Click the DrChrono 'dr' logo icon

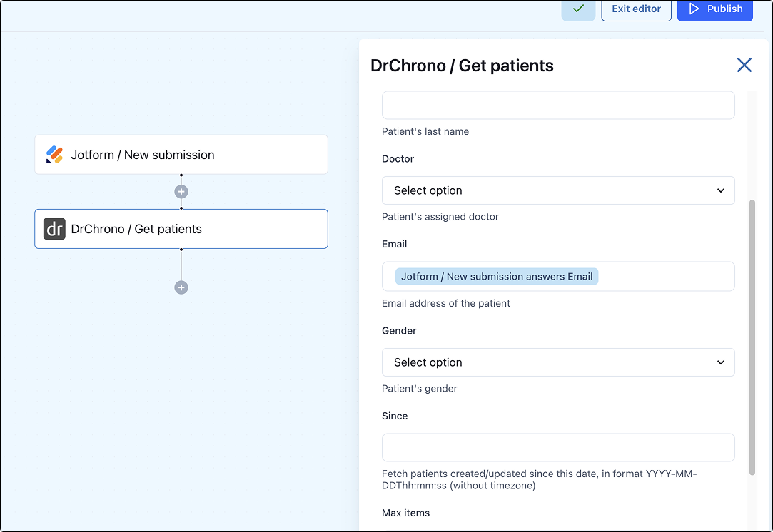click(x=54, y=229)
